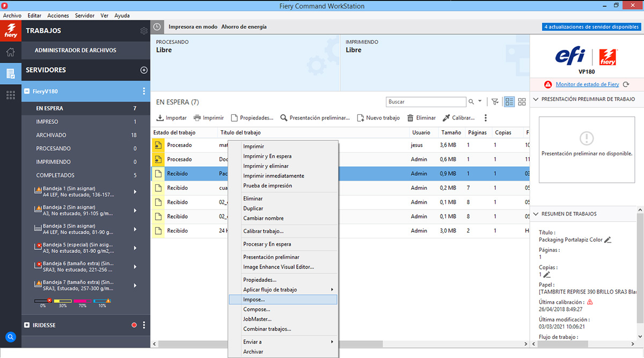The width and height of the screenshot is (644, 358).
Task: Open the apps grid icon in sidebar
Action: click(x=10, y=95)
